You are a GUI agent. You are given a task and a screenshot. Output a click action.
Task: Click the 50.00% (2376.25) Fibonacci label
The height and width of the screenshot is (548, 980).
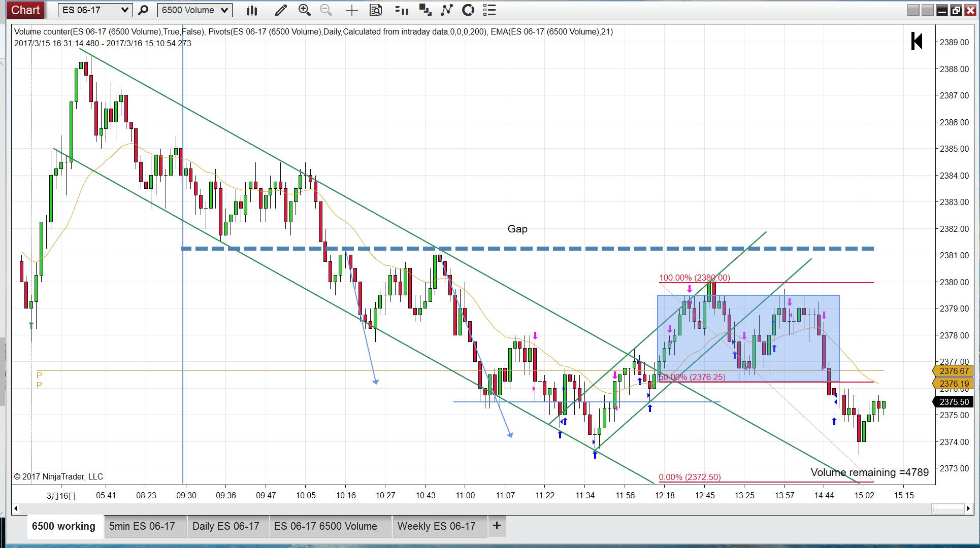click(692, 377)
